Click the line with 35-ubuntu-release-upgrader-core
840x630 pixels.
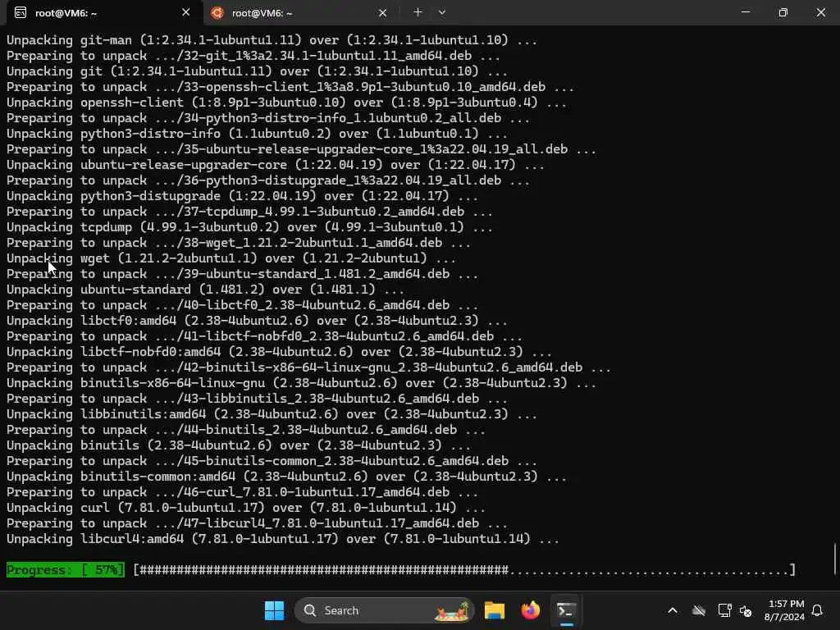point(301,149)
